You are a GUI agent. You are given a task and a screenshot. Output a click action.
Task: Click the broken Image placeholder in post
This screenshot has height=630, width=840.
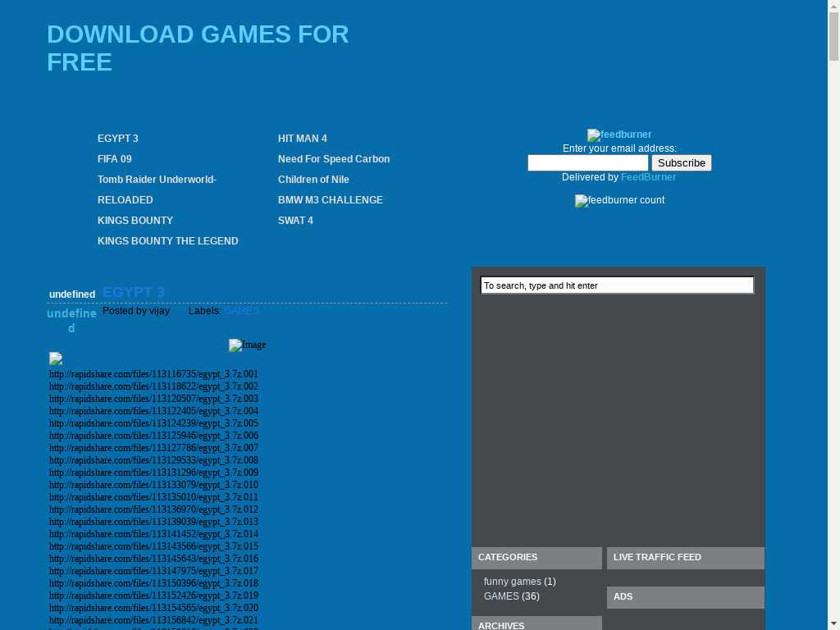(247, 345)
